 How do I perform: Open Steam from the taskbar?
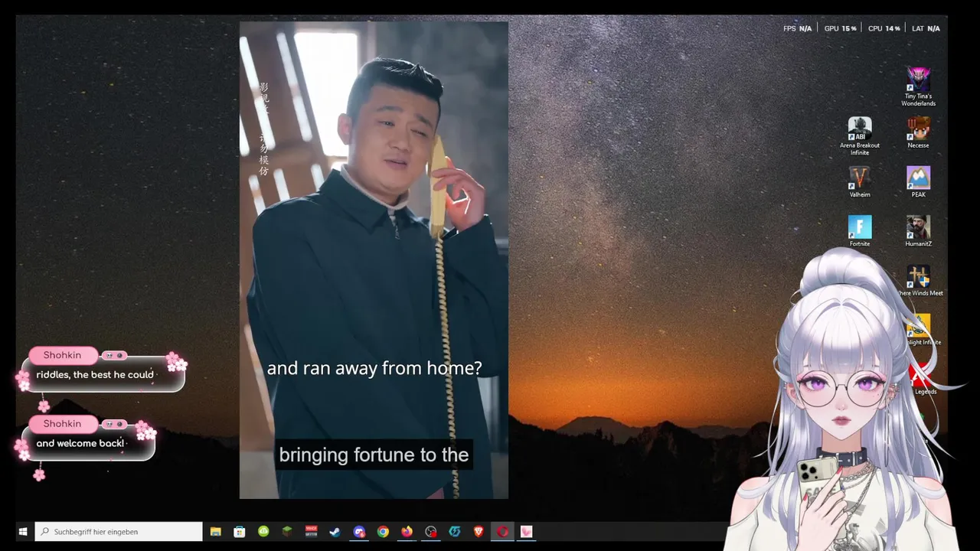point(335,532)
